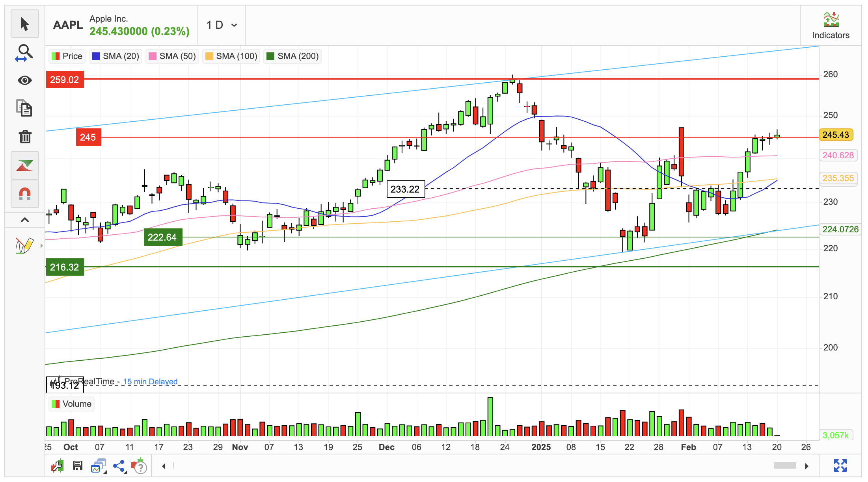Click the horizontal scrollbar thumb
The height and width of the screenshot is (482, 868).
click(x=785, y=466)
